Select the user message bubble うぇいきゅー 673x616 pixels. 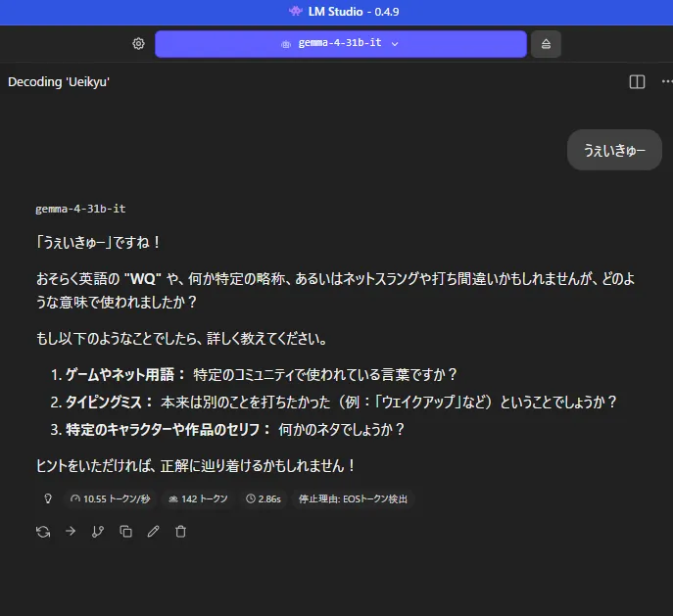coord(614,150)
